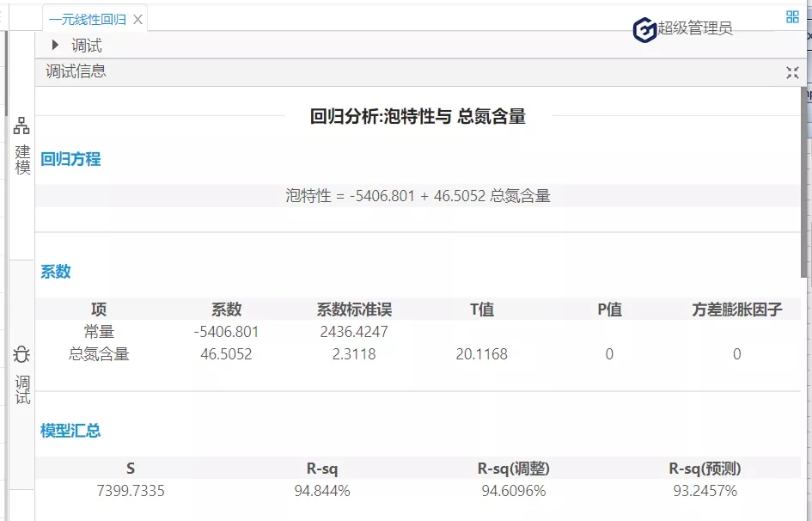Click the 调试 bug icon in sidebar
Viewport: 812px width, 521px height.
pos(22,354)
